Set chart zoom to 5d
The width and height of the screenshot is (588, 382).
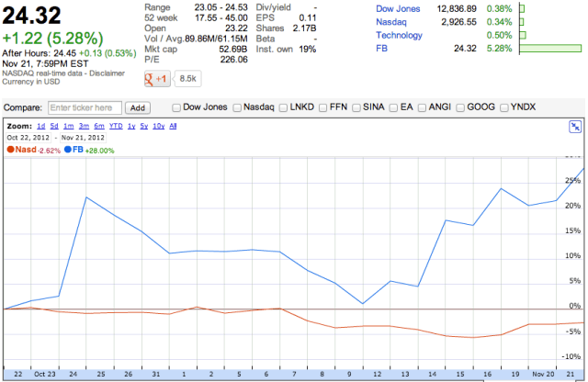(x=54, y=126)
